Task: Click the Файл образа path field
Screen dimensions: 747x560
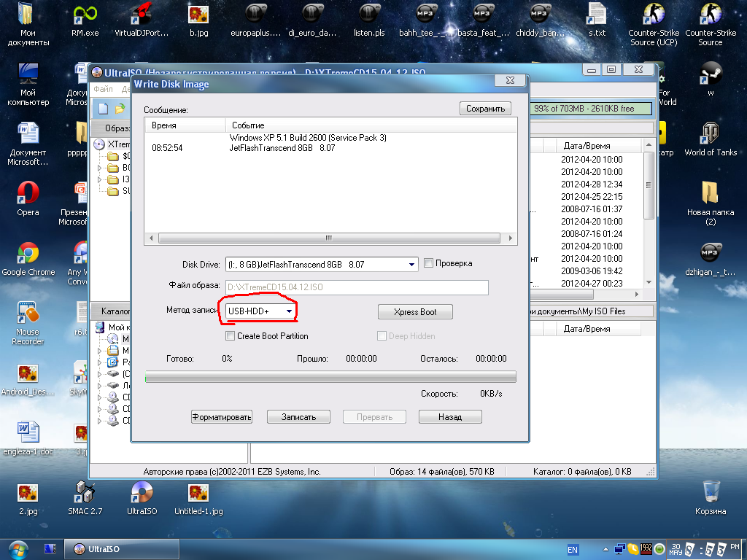Action: pyautogui.click(x=357, y=287)
